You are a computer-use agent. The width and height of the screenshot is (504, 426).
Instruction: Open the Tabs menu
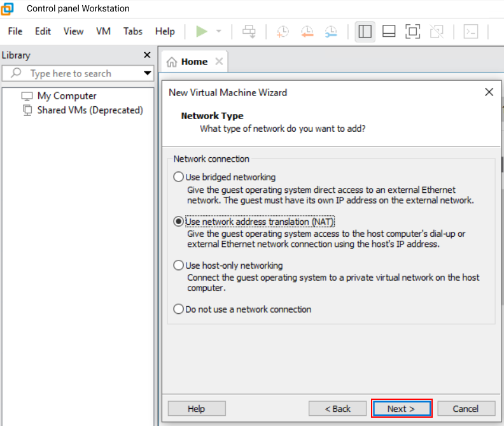[x=133, y=31]
